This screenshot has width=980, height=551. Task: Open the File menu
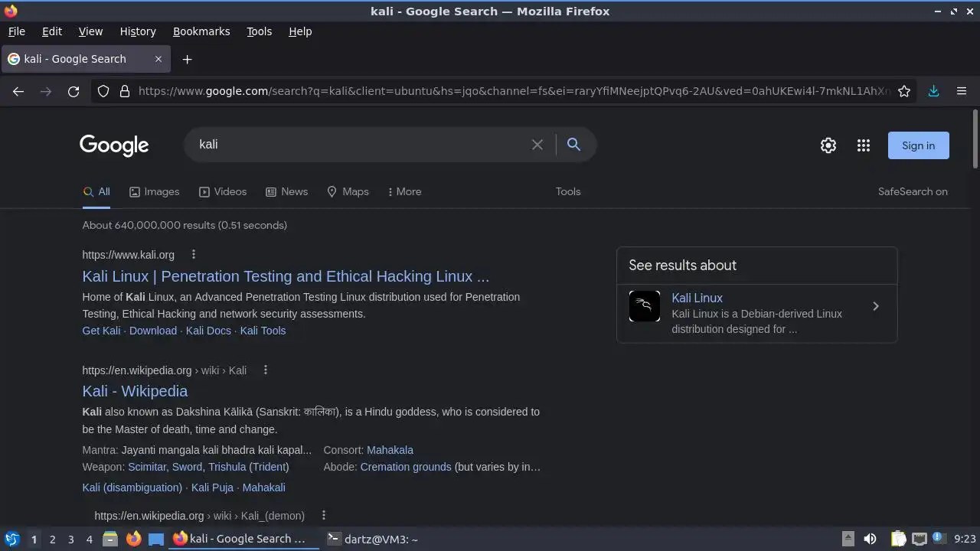coord(16,31)
